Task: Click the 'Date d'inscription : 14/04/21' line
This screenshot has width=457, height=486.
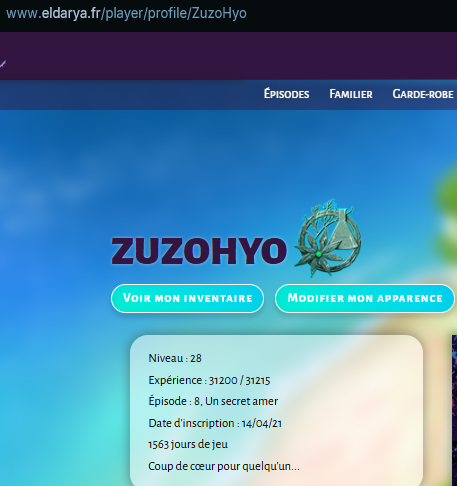Action: pos(215,423)
